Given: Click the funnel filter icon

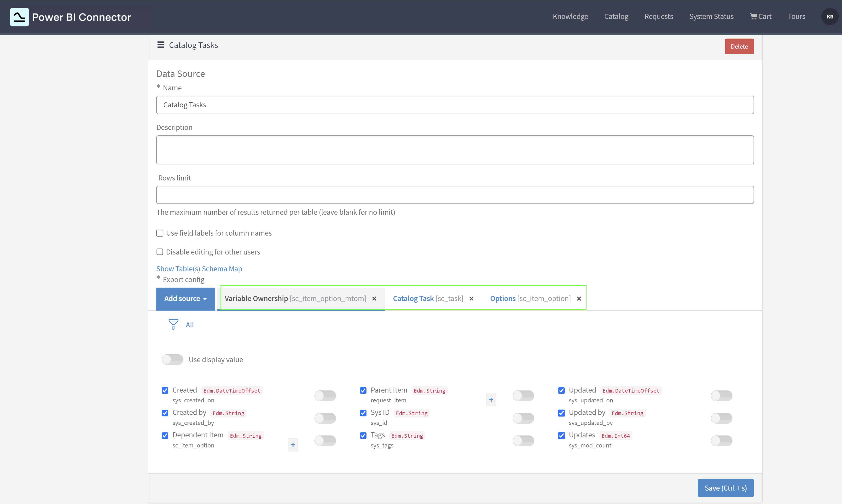Looking at the screenshot, I should [x=173, y=324].
